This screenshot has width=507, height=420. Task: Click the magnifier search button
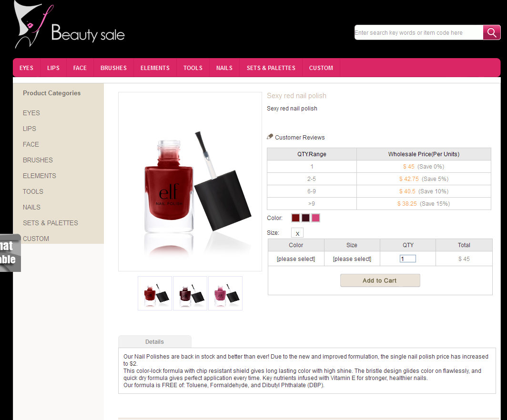pos(491,32)
